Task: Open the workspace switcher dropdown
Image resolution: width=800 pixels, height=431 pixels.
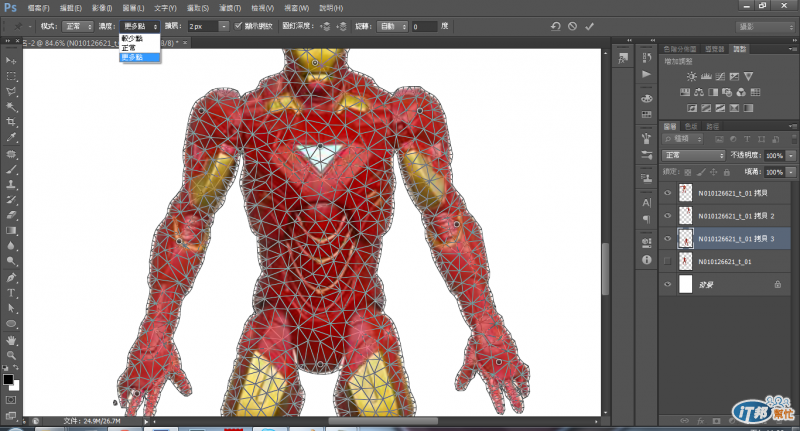Action: pos(764,27)
